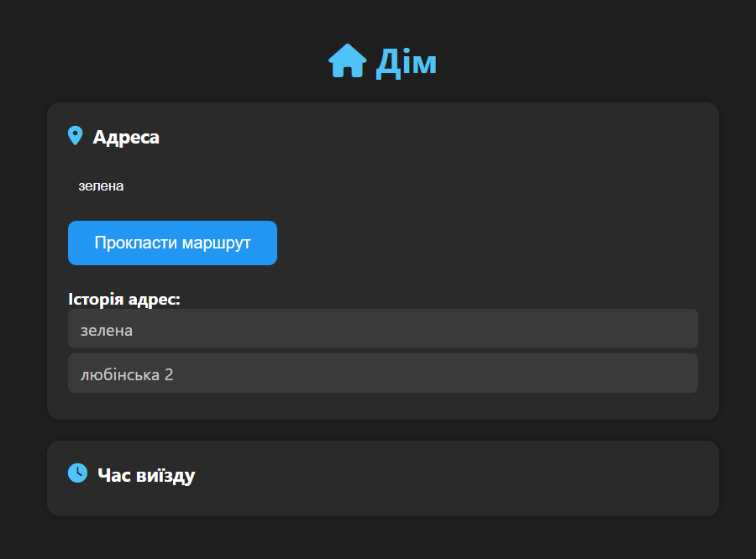Open the Час виїзду section heading
Viewport: 756px width, 559px height.
(x=146, y=475)
